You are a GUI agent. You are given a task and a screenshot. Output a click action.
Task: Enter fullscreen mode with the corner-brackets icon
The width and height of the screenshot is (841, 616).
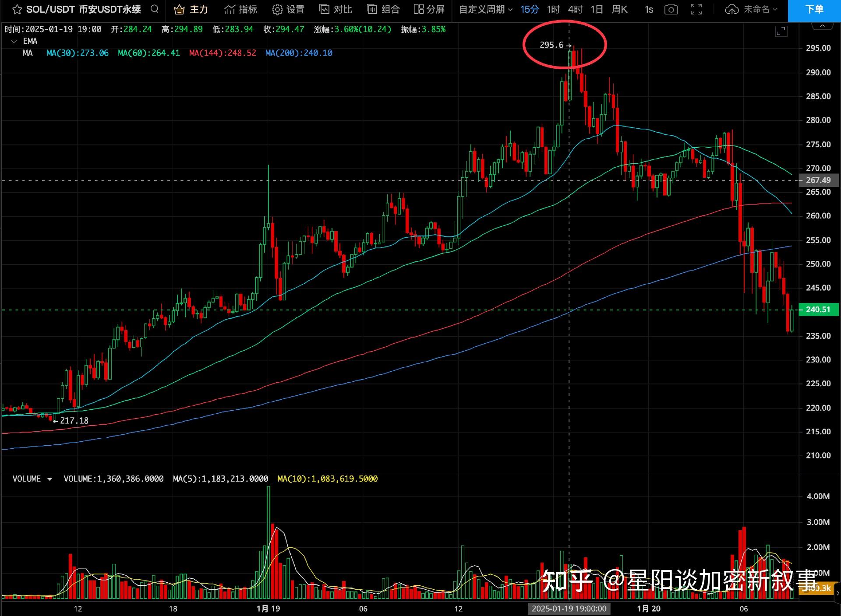pyautogui.click(x=696, y=9)
